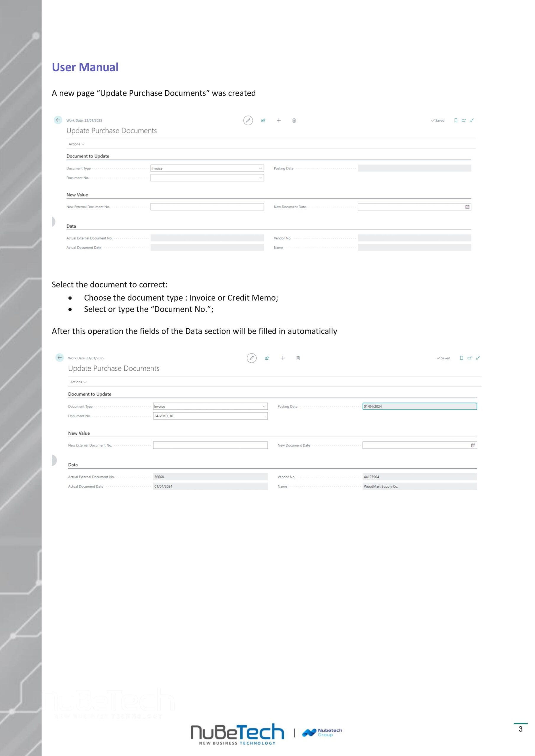Click the Actual Document Date value 01/04/2024
Viewport: 535px width, 756px height.
210,486
